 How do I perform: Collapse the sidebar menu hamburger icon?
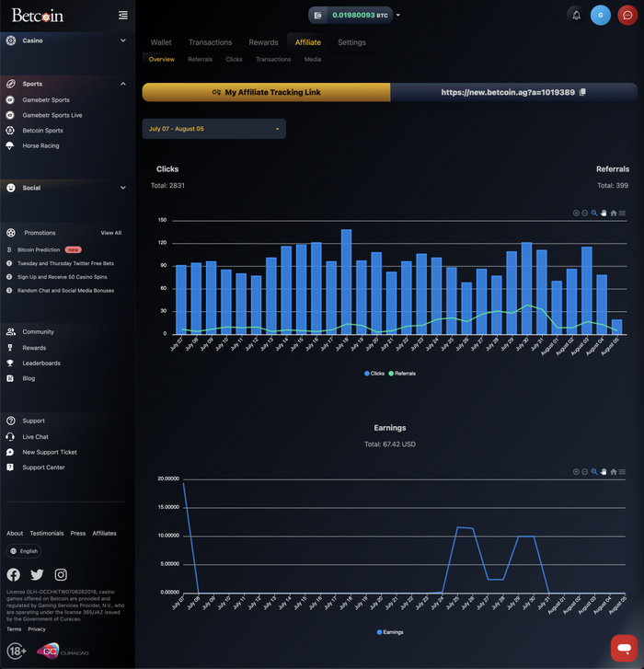point(123,16)
